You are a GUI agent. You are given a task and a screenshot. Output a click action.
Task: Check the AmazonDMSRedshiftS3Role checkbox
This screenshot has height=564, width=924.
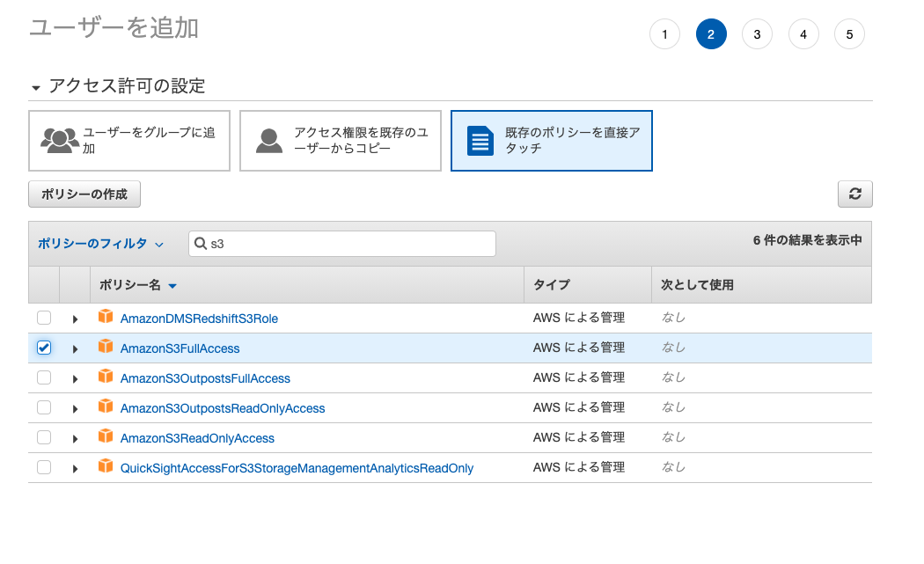point(43,318)
